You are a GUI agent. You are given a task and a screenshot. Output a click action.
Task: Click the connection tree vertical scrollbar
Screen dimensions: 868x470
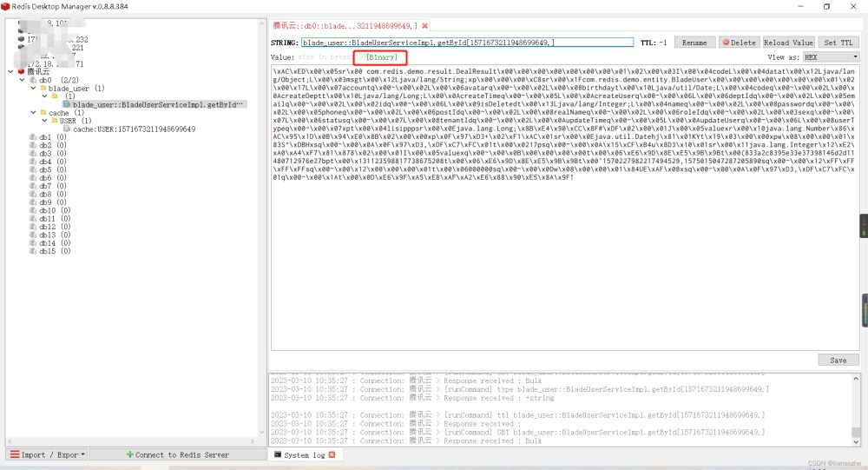click(x=262, y=228)
